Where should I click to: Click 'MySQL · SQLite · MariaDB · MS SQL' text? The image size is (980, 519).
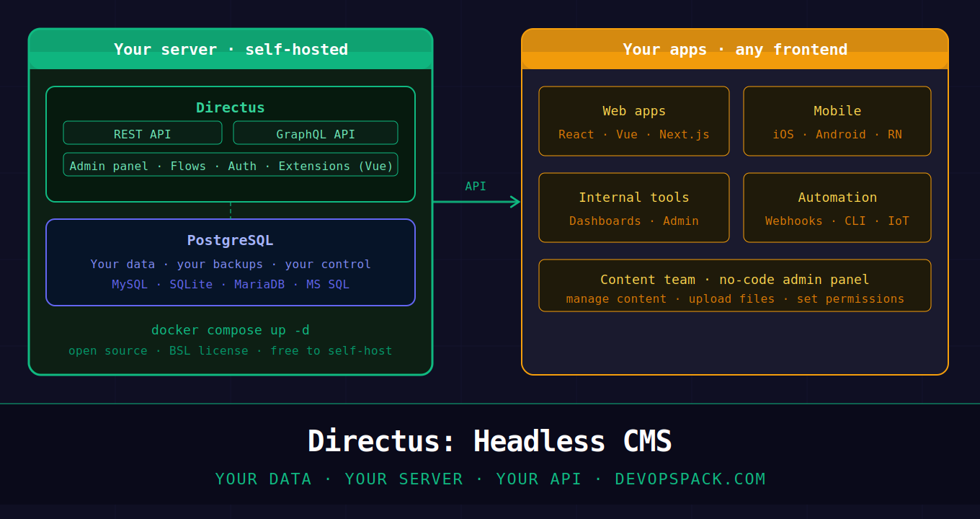tap(231, 284)
